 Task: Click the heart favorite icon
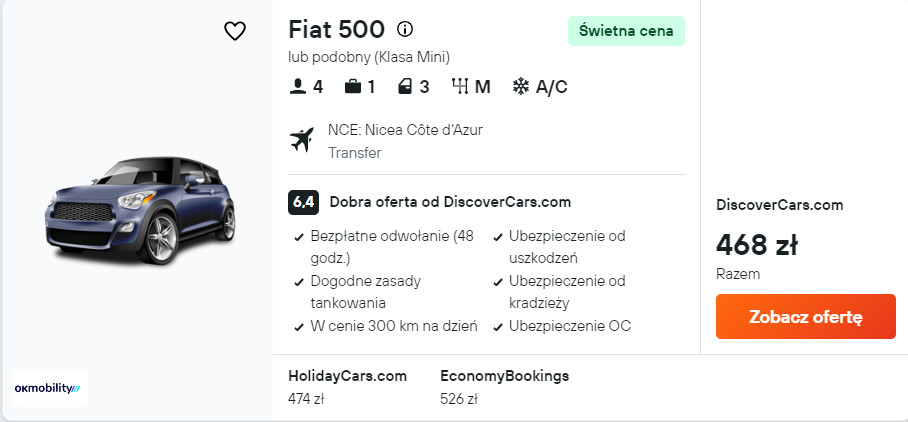pyautogui.click(x=235, y=31)
